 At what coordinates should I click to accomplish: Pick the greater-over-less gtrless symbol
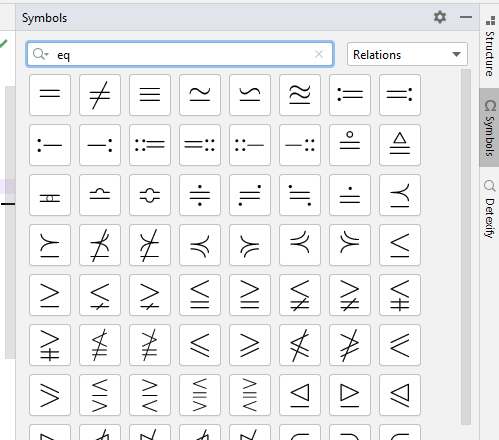[x=150, y=395]
